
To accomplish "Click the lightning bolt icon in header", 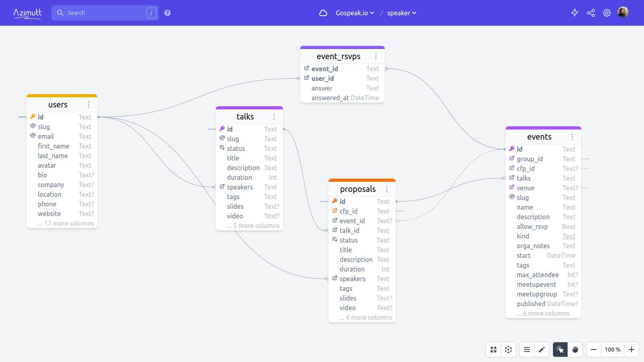I will [x=575, y=13].
